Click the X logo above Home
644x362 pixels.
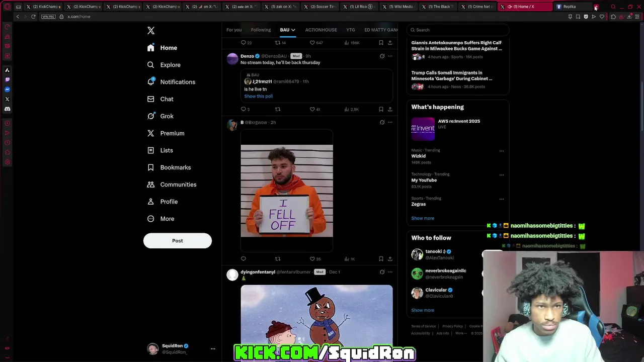point(151,31)
